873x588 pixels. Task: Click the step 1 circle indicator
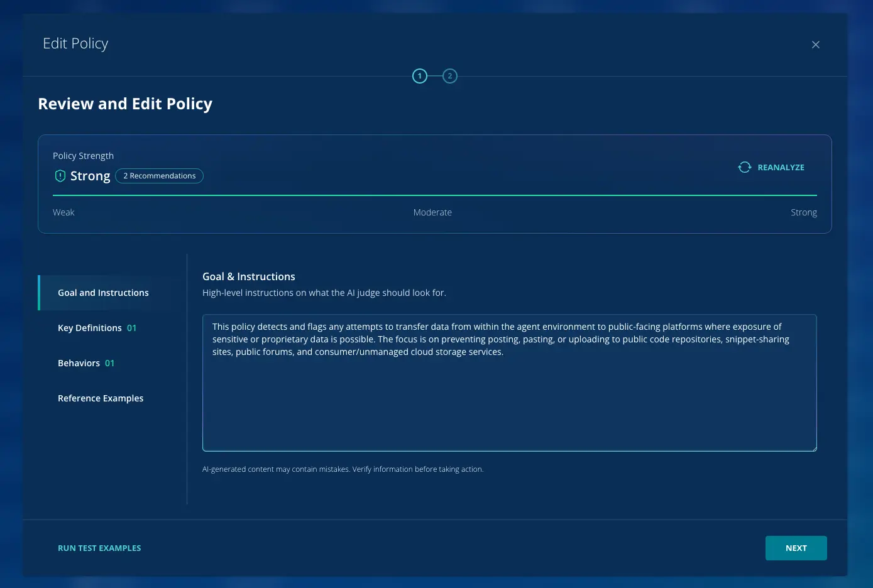click(419, 76)
